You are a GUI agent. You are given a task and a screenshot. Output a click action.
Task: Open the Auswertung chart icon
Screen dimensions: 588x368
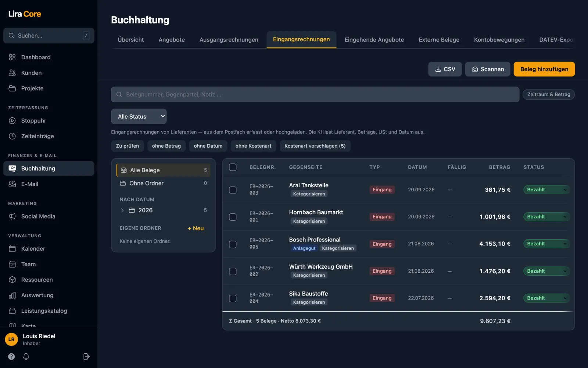(x=12, y=295)
